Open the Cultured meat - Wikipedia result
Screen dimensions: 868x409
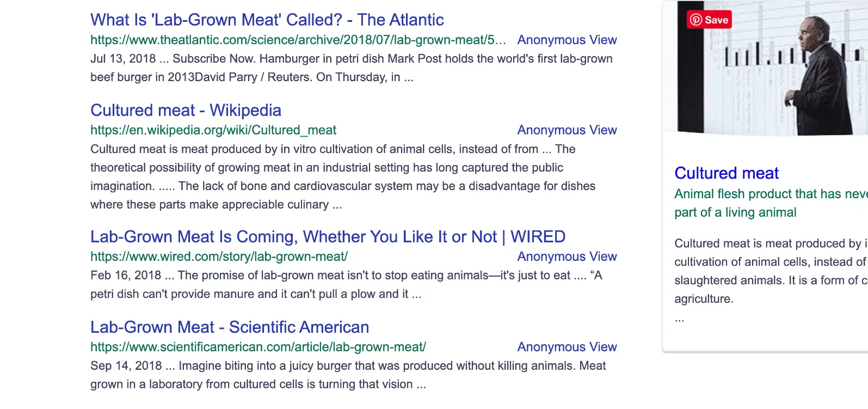coord(186,111)
